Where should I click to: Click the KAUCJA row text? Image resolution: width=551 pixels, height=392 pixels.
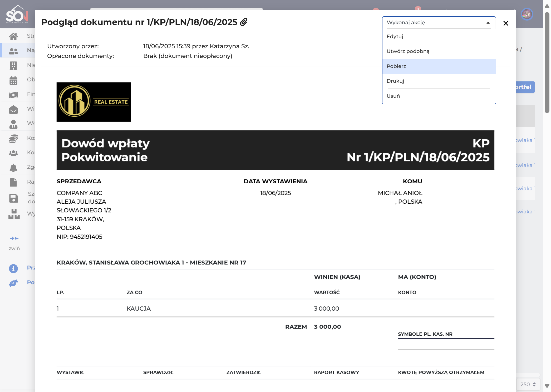point(139,308)
